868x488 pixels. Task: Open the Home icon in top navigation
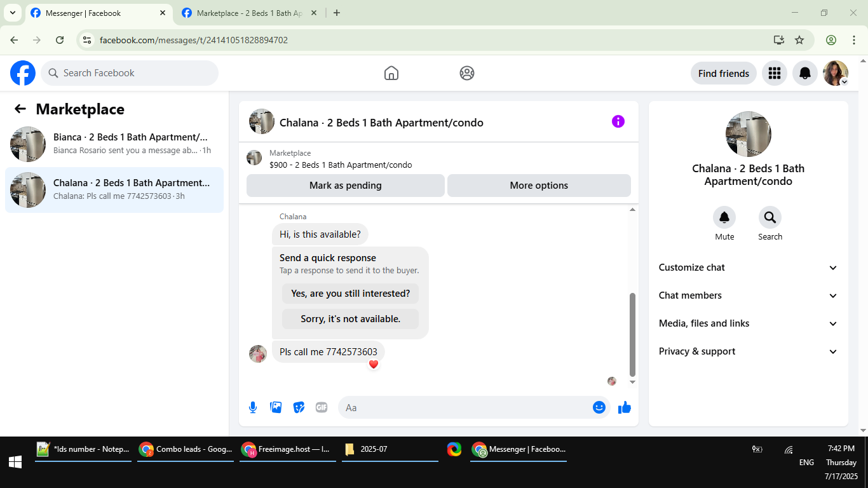391,73
